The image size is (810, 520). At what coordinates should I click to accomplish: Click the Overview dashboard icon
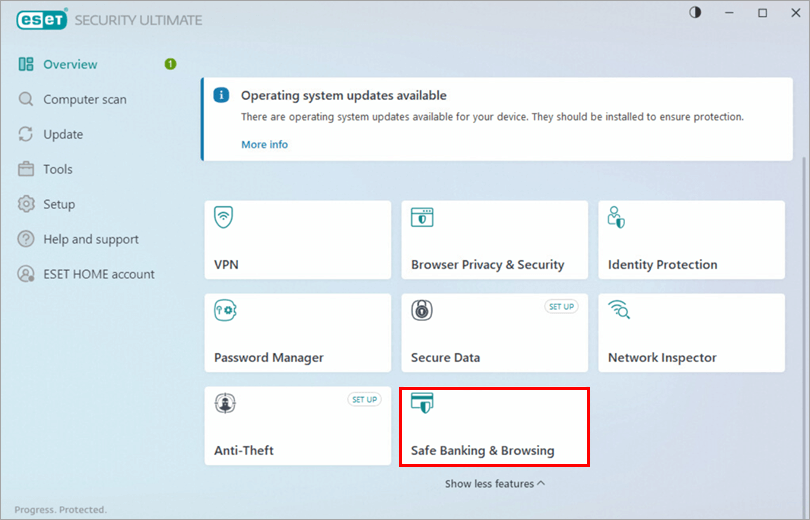[26, 64]
